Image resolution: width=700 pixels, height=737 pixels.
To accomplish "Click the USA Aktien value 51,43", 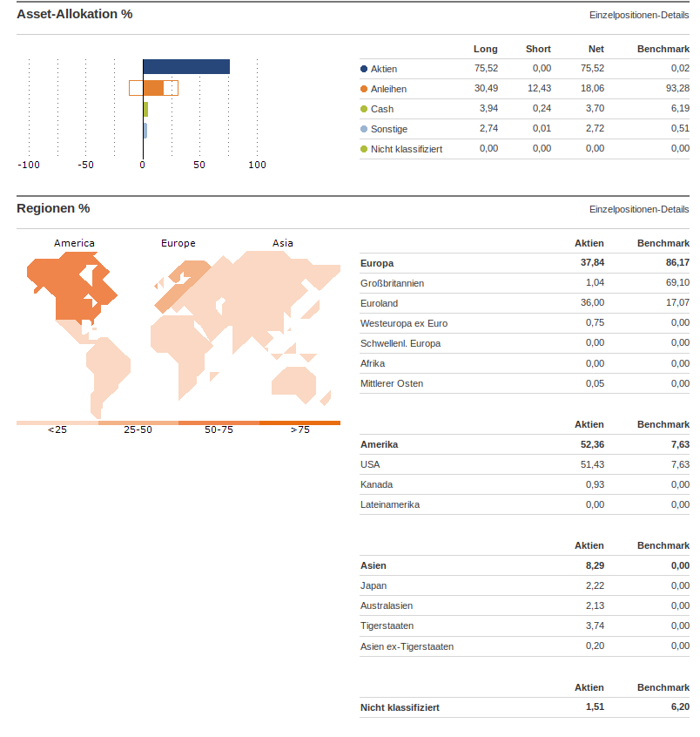I will click(592, 464).
